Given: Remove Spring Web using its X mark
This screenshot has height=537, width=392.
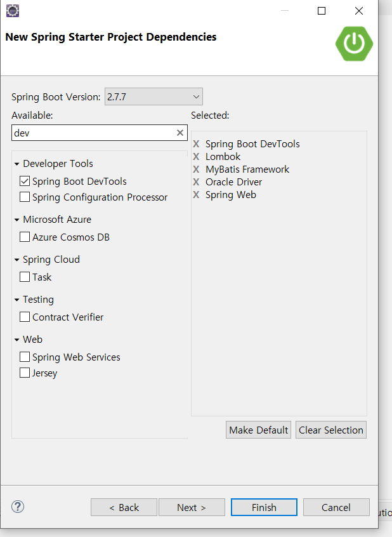Looking at the screenshot, I should pyautogui.click(x=196, y=194).
